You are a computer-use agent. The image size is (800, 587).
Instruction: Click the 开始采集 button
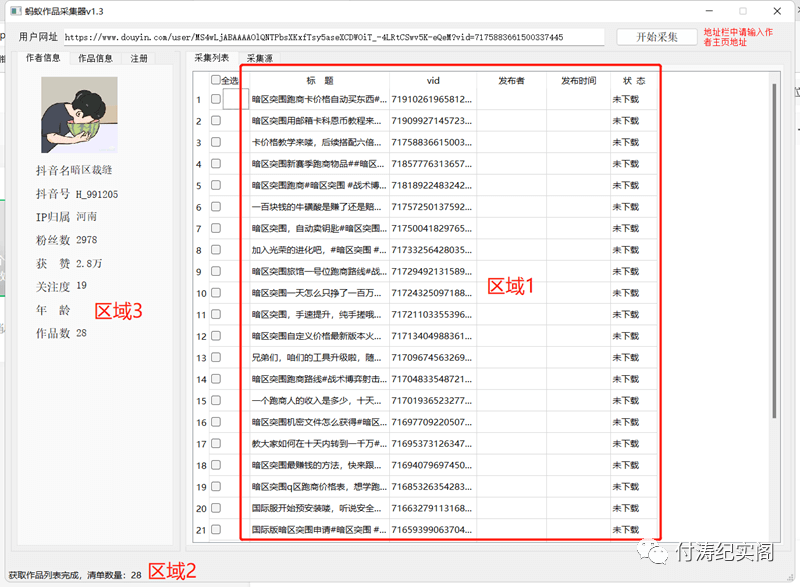click(657, 37)
